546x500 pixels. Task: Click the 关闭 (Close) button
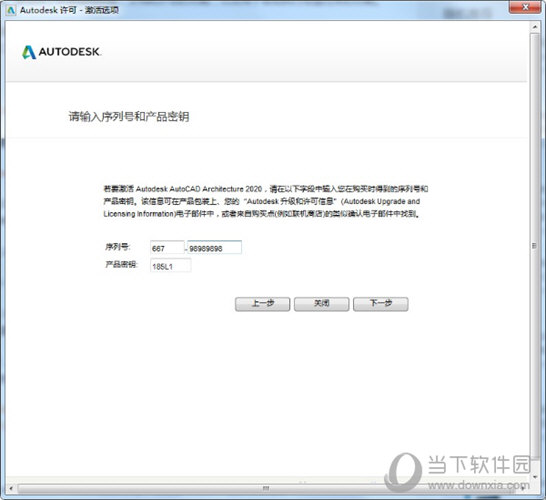click(321, 304)
